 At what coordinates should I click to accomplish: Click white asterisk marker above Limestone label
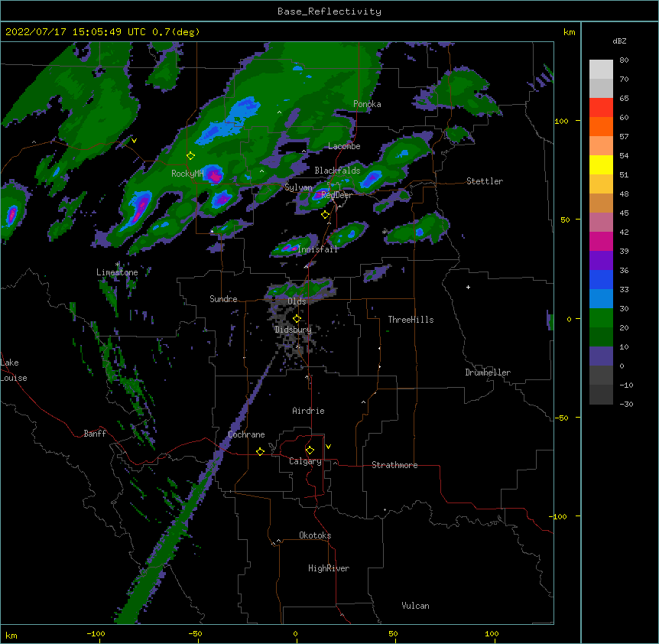coord(118,265)
